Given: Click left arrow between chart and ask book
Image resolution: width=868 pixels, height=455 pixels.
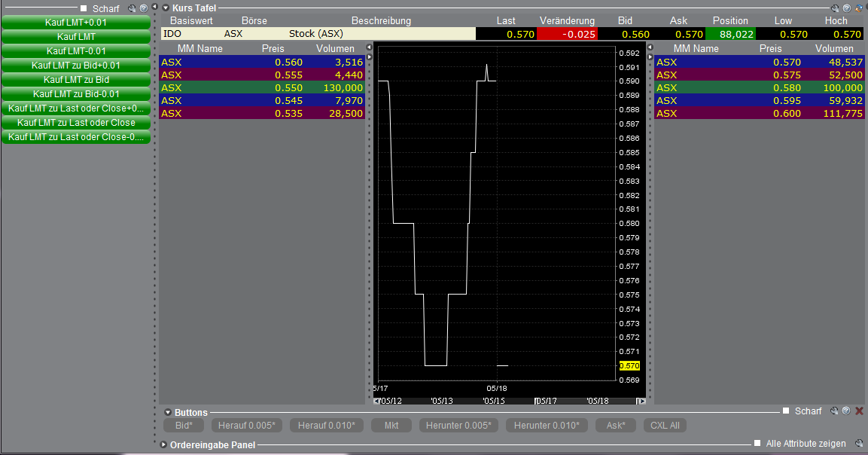Looking at the screenshot, I should pos(650,47).
